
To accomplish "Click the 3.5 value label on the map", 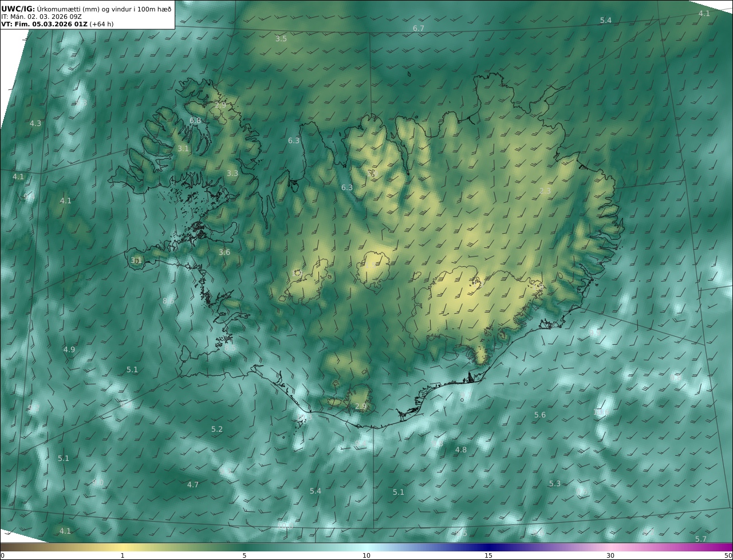I will [x=281, y=39].
